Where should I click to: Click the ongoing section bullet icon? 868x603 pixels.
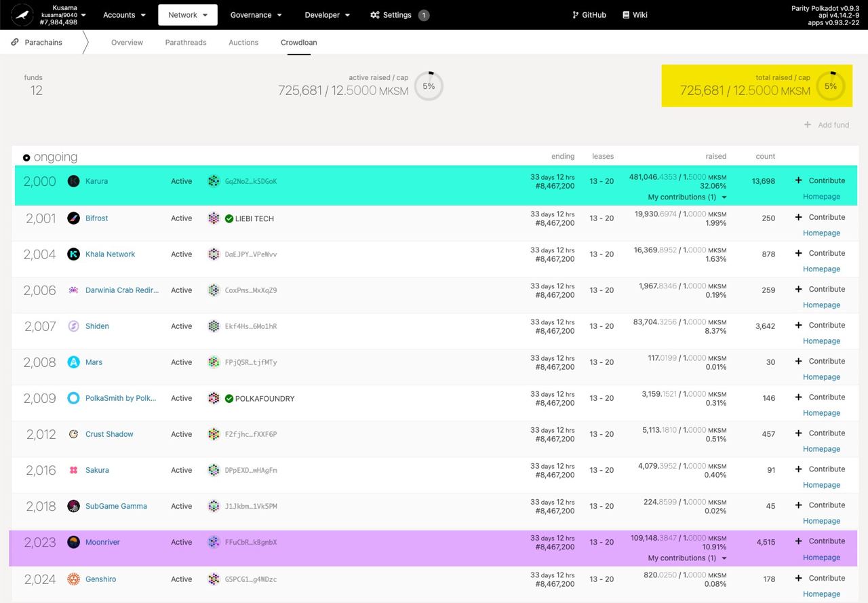pyautogui.click(x=26, y=157)
